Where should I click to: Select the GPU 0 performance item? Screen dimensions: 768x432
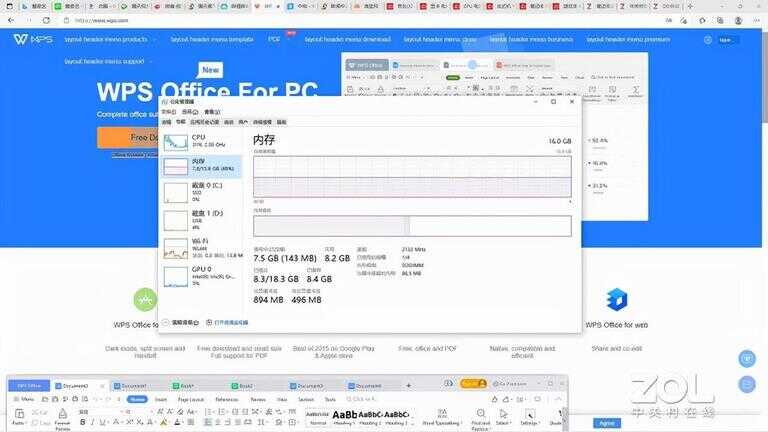tap(176, 276)
